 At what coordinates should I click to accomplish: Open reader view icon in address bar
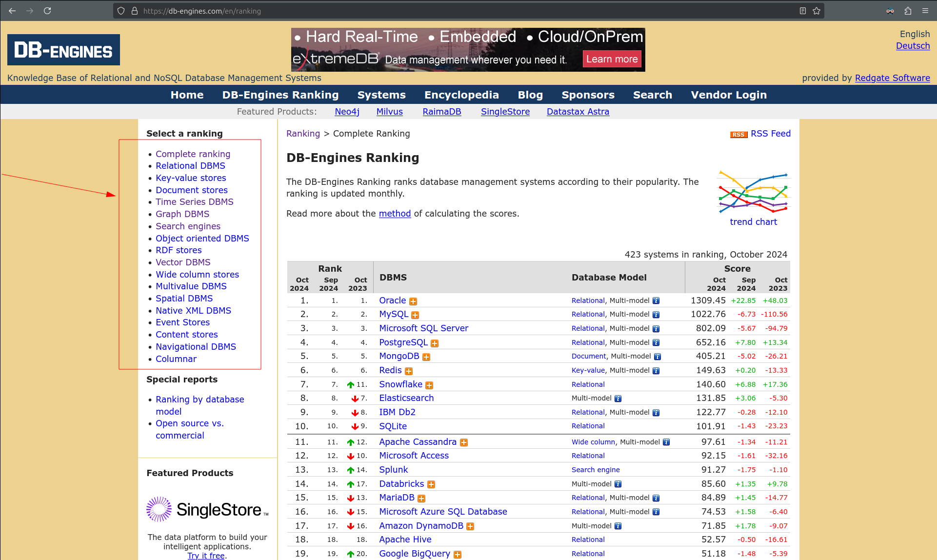tap(802, 11)
